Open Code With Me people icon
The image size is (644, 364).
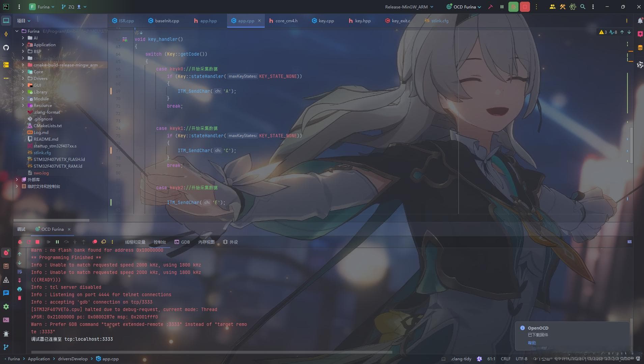pyautogui.click(x=552, y=7)
